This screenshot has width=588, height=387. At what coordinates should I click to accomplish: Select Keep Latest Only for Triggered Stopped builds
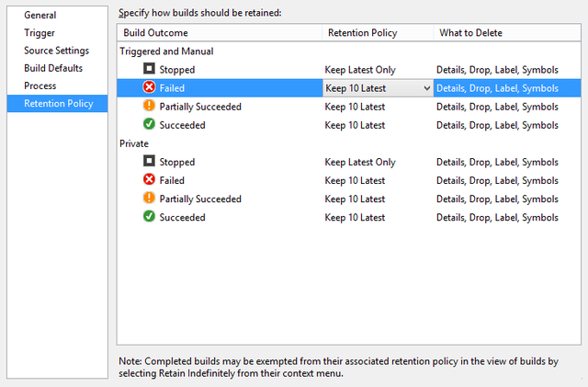tap(360, 70)
